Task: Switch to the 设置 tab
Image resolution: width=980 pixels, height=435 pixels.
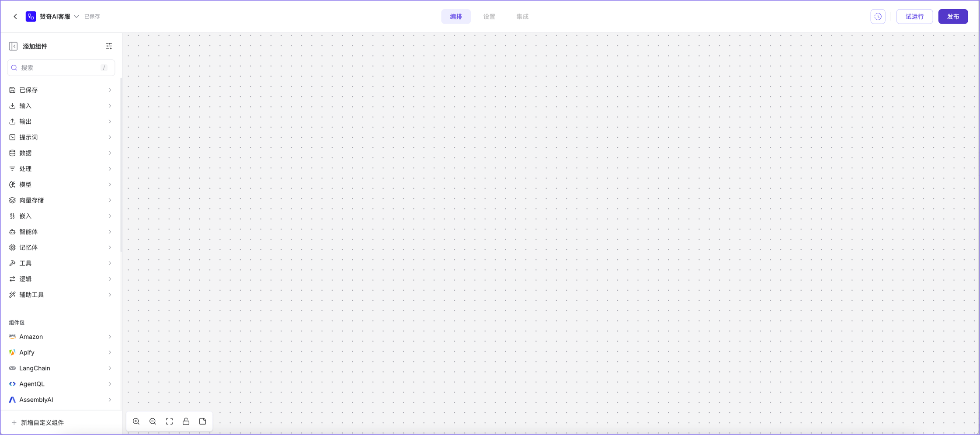Action: [x=489, y=17]
